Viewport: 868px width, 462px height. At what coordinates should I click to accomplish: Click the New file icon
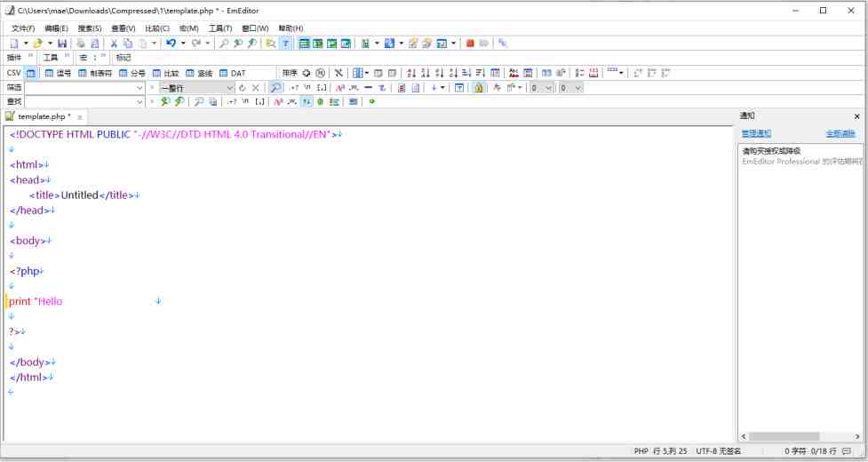click(14, 44)
